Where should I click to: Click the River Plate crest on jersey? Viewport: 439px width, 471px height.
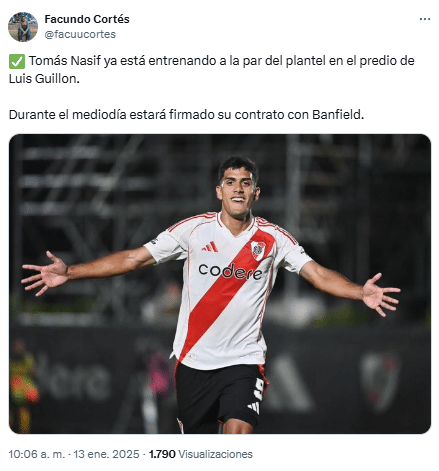[258, 251]
